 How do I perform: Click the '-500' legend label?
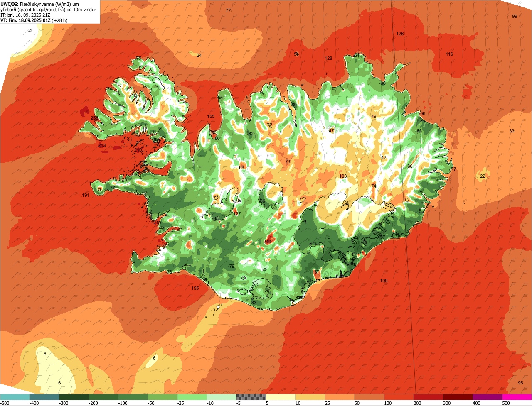click(x=5, y=403)
